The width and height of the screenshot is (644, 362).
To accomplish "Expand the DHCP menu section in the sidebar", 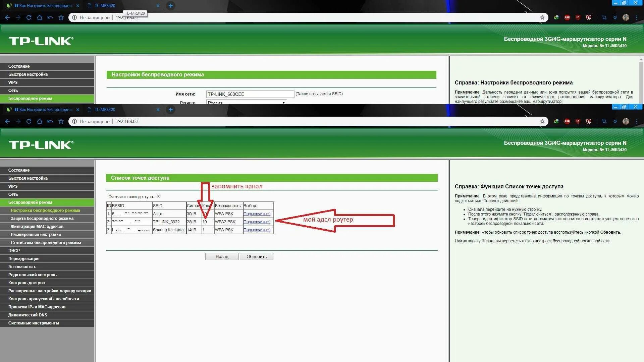I will tap(14, 251).
